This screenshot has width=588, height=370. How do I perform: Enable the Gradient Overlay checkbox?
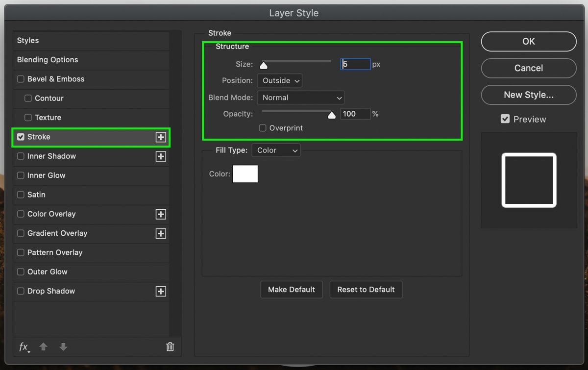tap(21, 233)
